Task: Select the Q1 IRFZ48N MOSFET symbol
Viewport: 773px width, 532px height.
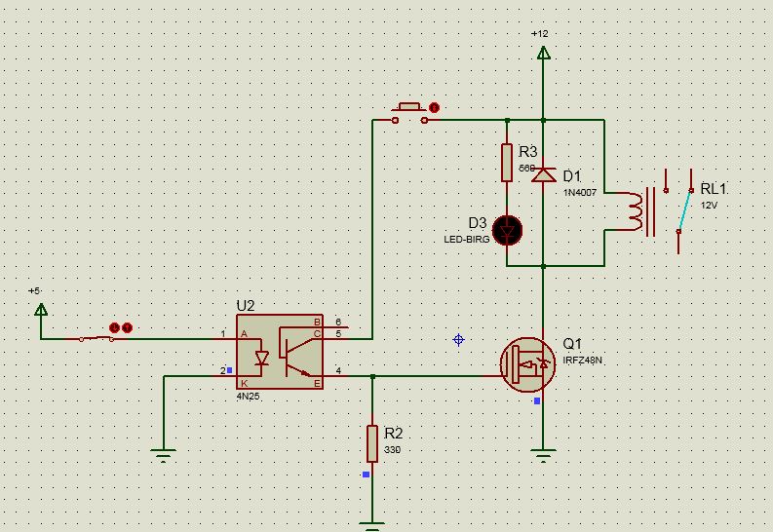Action: pos(528,364)
